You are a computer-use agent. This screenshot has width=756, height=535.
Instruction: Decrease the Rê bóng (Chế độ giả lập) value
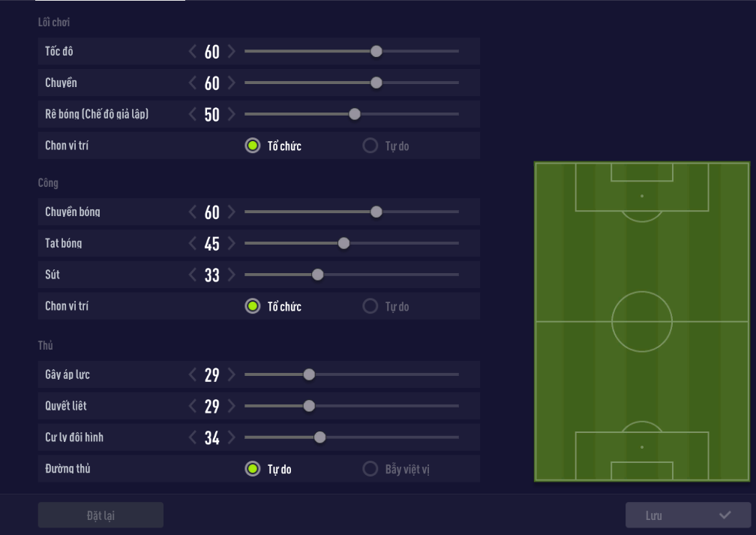point(193,115)
